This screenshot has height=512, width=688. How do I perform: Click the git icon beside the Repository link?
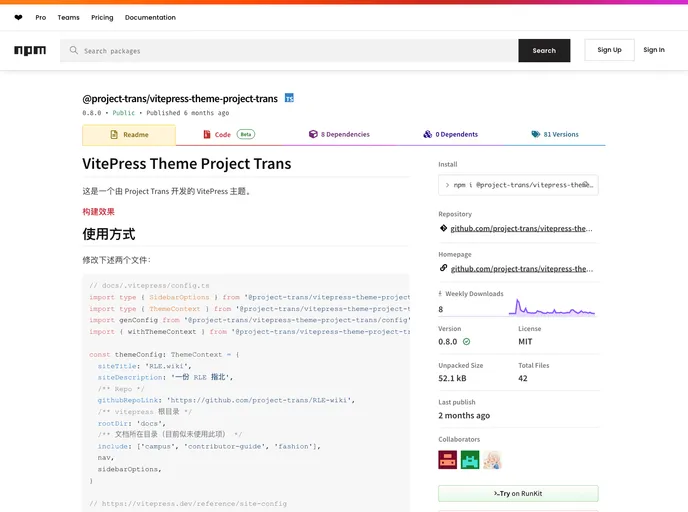pos(443,228)
